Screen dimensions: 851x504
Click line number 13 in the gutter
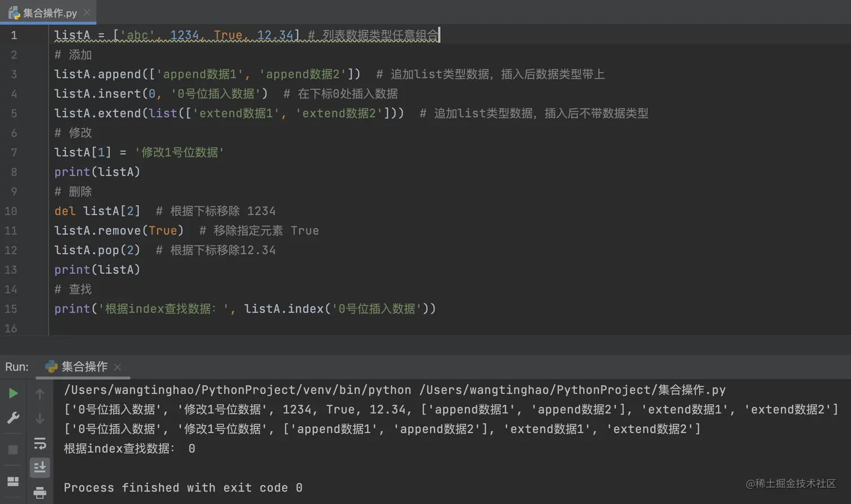11,270
